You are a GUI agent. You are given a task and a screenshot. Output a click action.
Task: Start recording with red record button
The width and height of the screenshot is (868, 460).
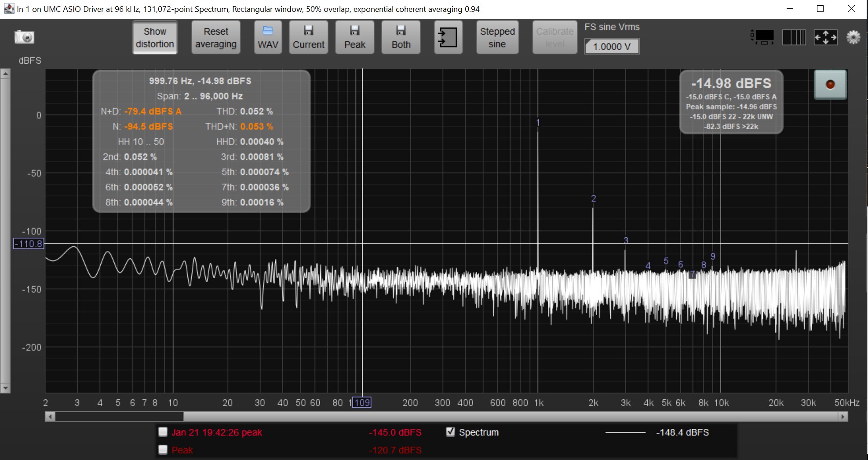830,85
